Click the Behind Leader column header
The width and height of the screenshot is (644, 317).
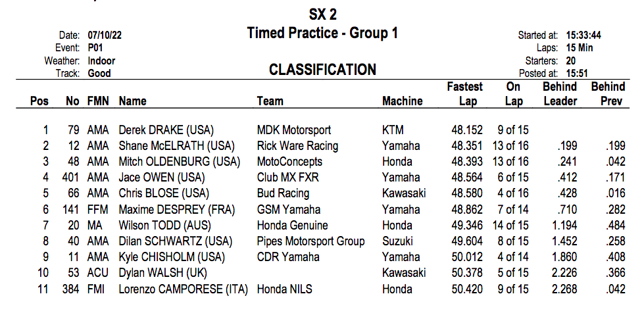tap(560, 94)
